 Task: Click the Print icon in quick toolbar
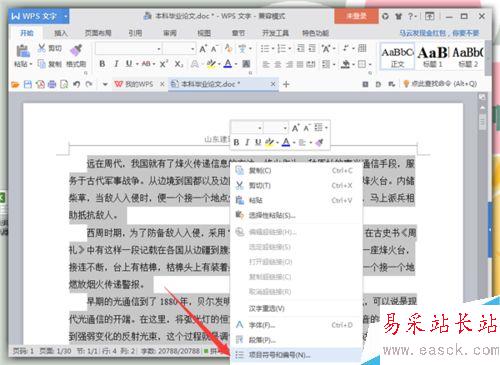point(52,84)
